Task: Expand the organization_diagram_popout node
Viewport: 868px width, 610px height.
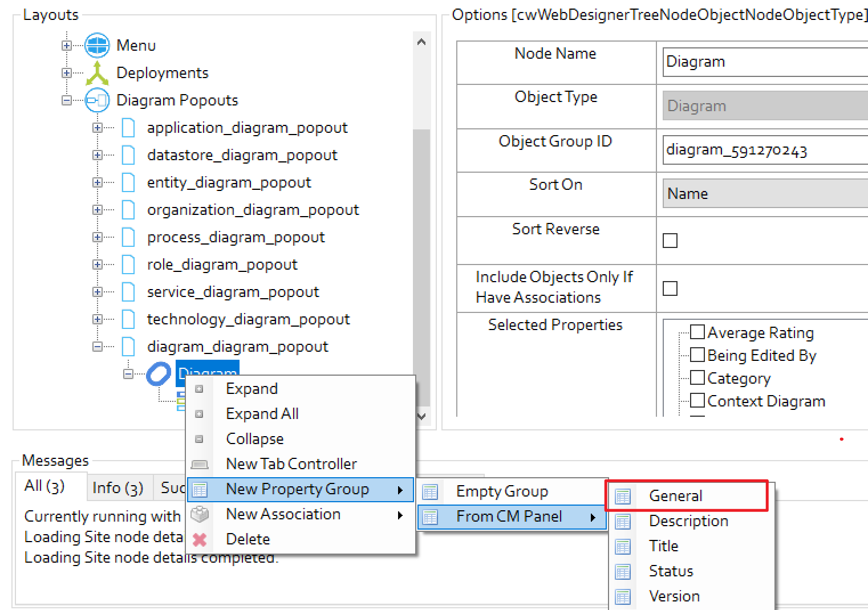Action: [98, 210]
